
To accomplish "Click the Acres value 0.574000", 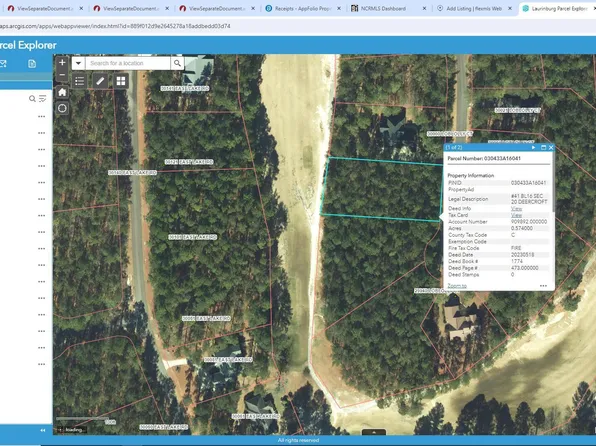I will (x=522, y=228).
